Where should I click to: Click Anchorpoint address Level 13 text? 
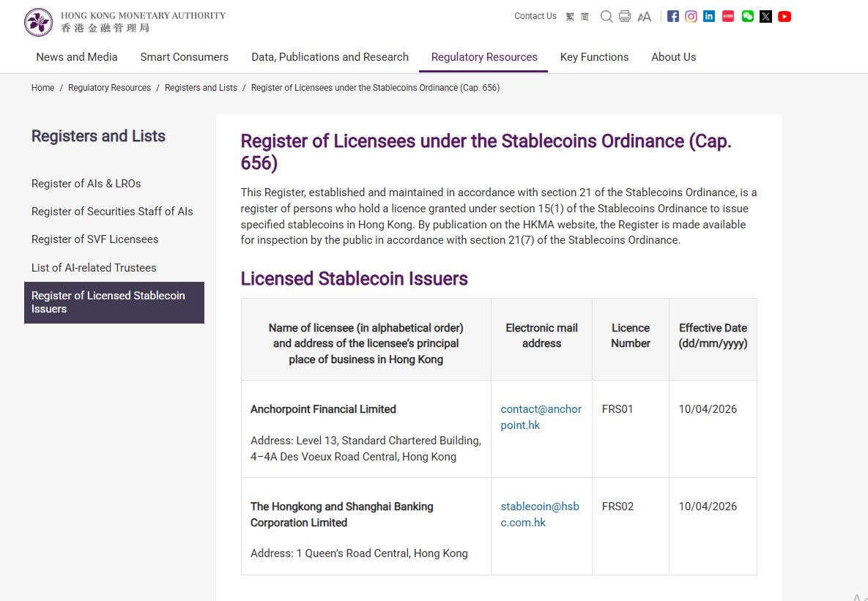point(366,448)
